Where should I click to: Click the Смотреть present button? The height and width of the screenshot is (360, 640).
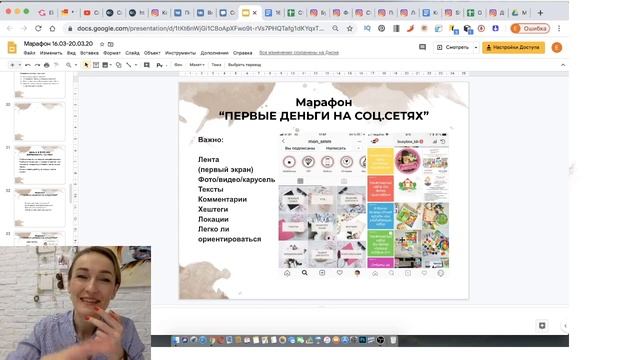click(x=452, y=47)
